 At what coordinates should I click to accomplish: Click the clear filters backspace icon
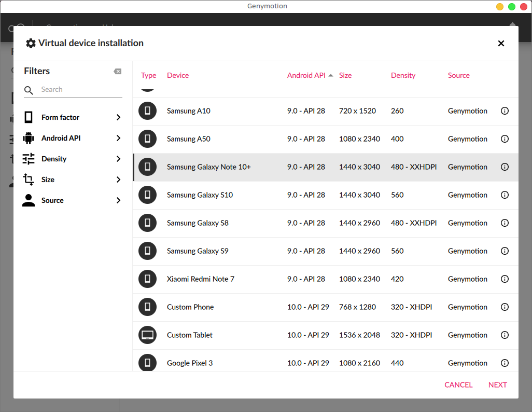pyautogui.click(x=118, y=72)
